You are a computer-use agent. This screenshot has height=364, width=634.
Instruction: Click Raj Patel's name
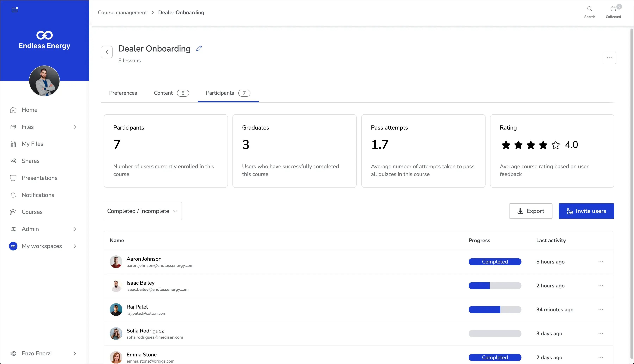[x=137, y=307]
